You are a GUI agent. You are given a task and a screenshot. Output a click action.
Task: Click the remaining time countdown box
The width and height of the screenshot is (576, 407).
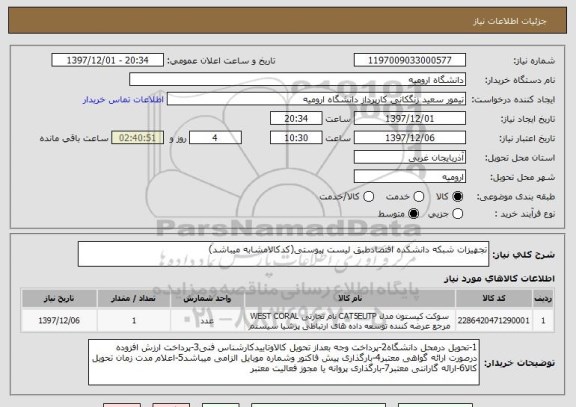pyautogui.click(x=137, y=138)
